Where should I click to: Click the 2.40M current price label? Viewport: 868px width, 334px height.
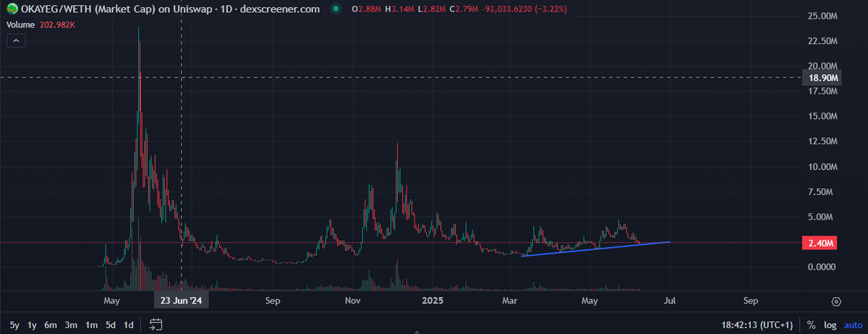(821, 244)
